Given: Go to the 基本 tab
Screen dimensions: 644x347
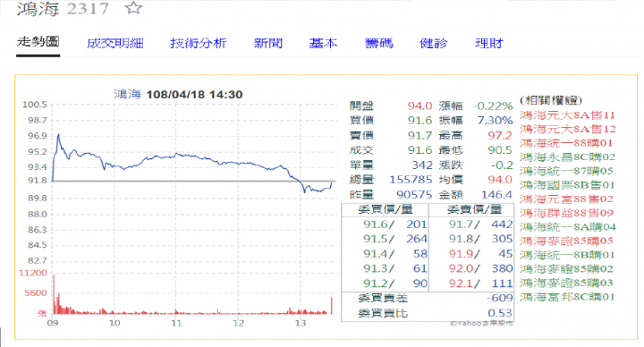Looking at the screenshot, I should click(323, 43).
